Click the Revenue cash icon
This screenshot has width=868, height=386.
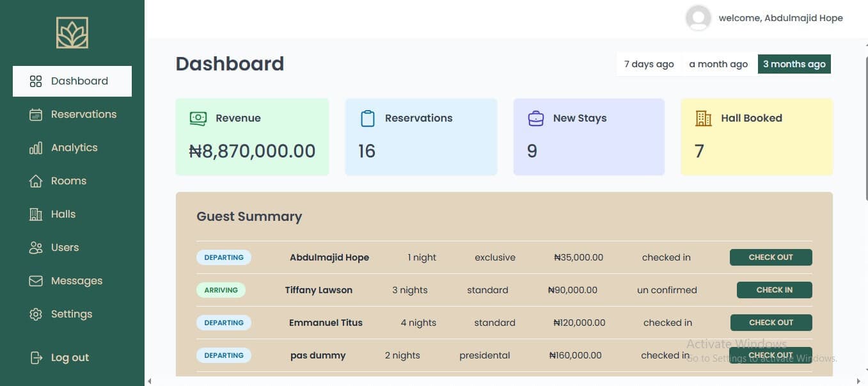(198, 118)
